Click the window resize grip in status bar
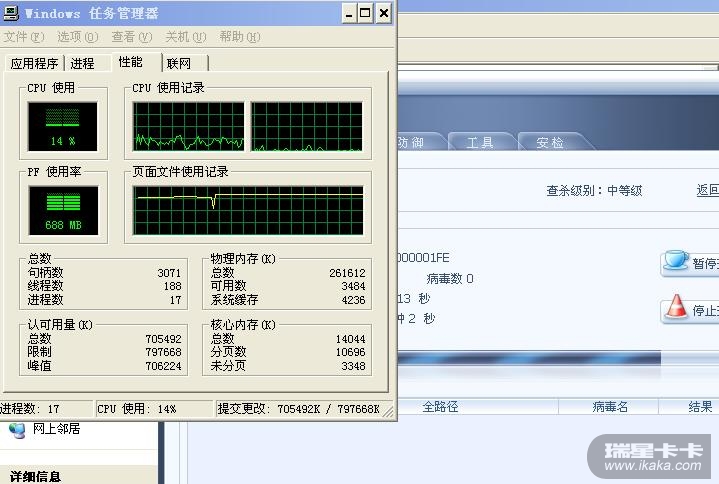 click(388, 411)
